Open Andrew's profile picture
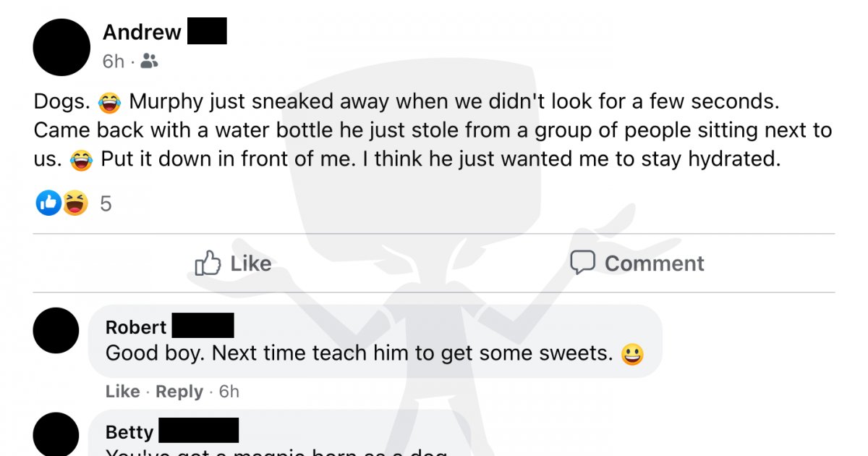This screenshot has height=456, width=868. [61, 48]
